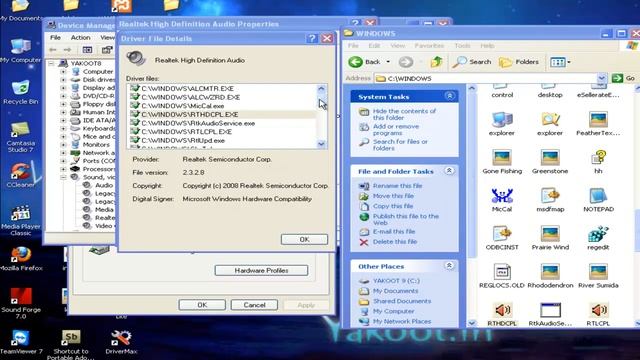Image resolution: width=640 pixels, height=360 pixels.
Task: Open the Edit menu in WINDOWS explorer
Action: tap(374, 45)
